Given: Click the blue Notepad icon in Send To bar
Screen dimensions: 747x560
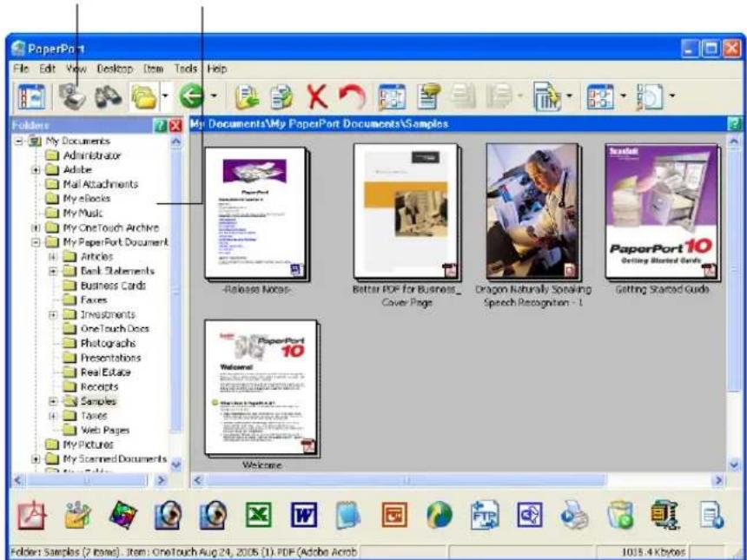Looking at the screenshot, I should tap(348, 516).
